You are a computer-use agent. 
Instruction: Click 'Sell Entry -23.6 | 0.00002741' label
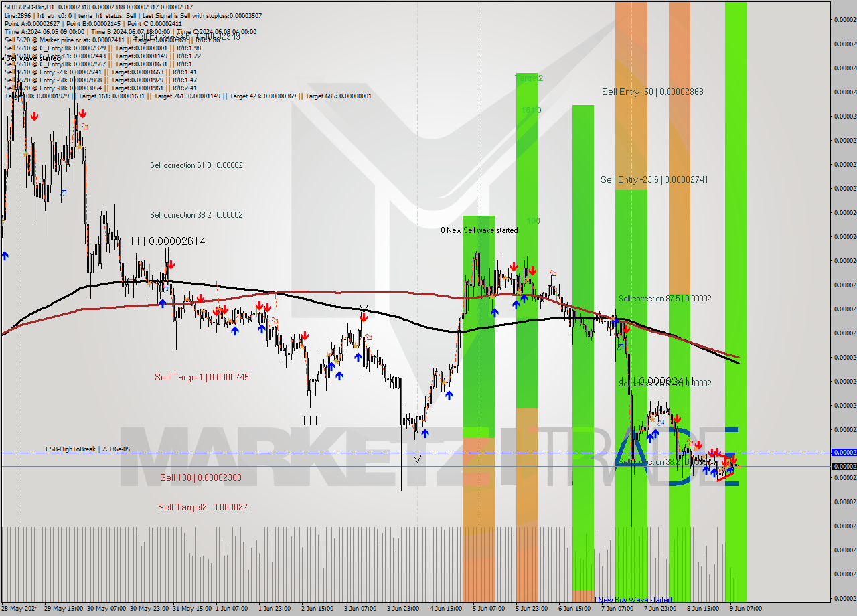tap(654, 179)
